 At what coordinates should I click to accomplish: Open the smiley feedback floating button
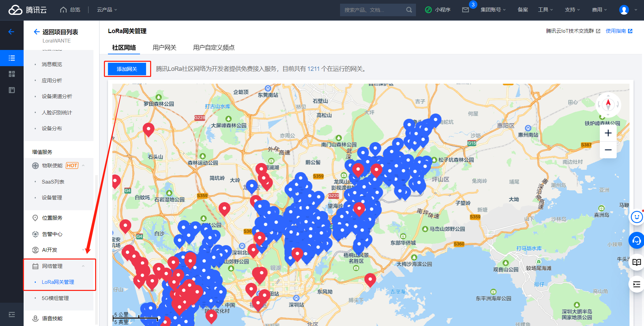tap(637, 217)
